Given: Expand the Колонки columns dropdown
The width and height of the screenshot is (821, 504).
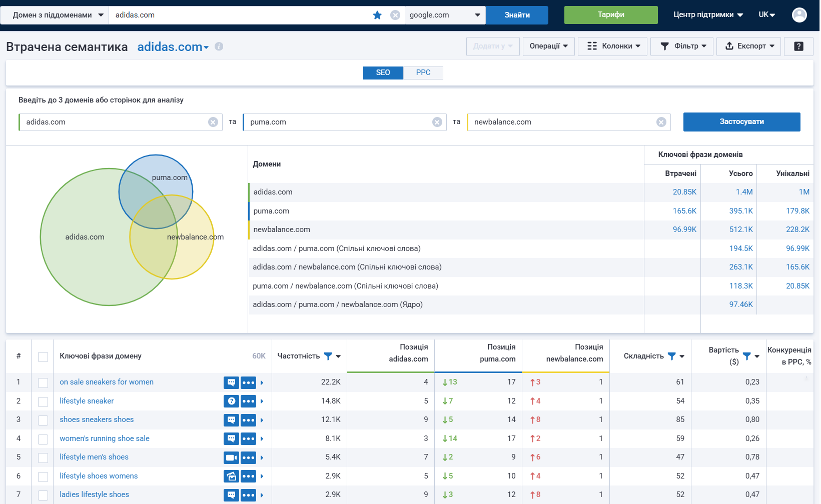Looking at the screenshot, I should click(613, 46).
